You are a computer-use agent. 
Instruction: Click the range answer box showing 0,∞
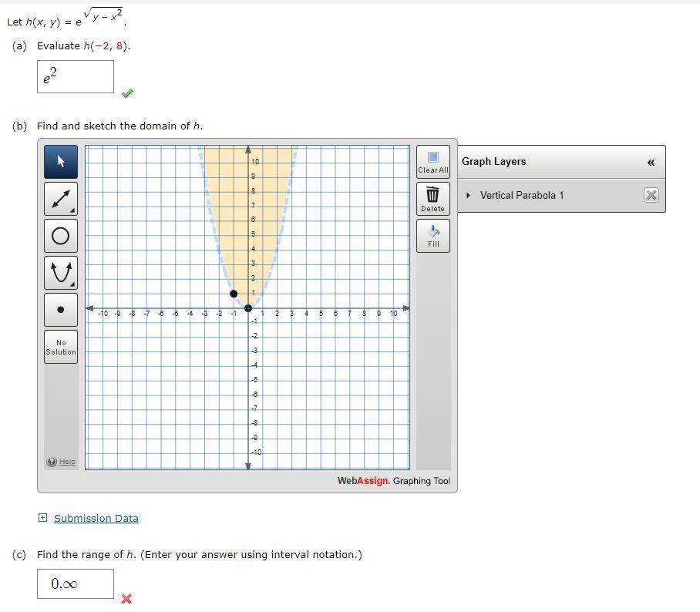point(75,583)
